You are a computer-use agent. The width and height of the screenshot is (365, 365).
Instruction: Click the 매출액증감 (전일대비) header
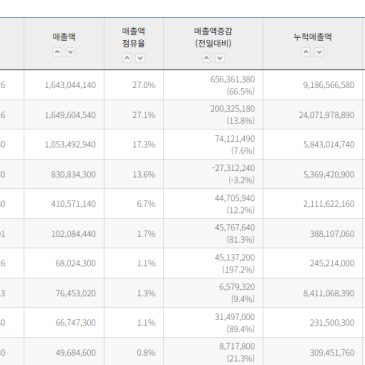click(213, 37)
